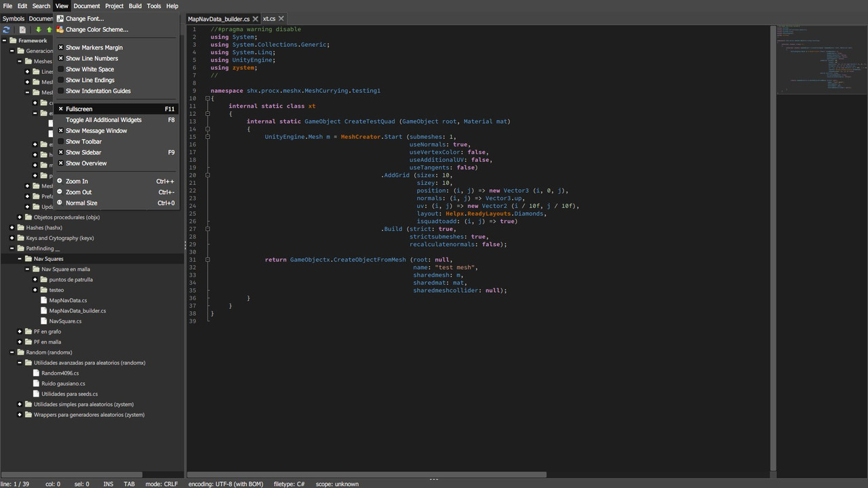Uncheck Show Message Window
Screen dimensions: 868x488
pos(60,131)
